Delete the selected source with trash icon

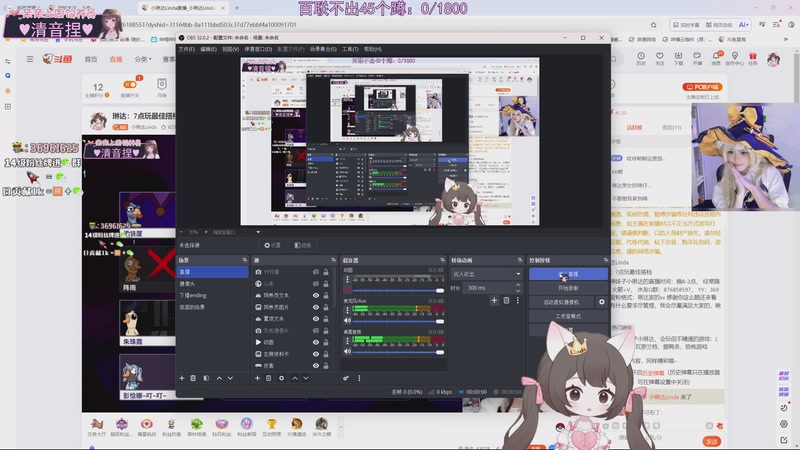coord(268,378)
